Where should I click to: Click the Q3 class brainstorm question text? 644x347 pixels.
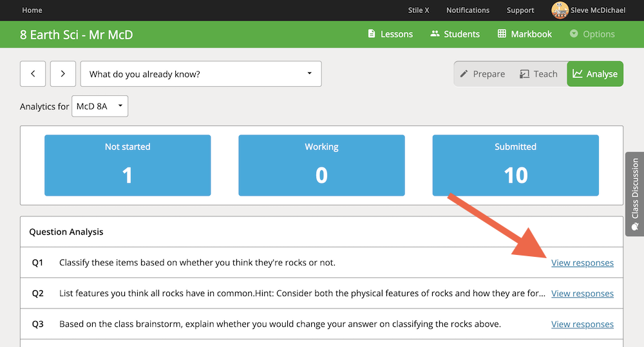pyautogui.click(x=280, y=324)
